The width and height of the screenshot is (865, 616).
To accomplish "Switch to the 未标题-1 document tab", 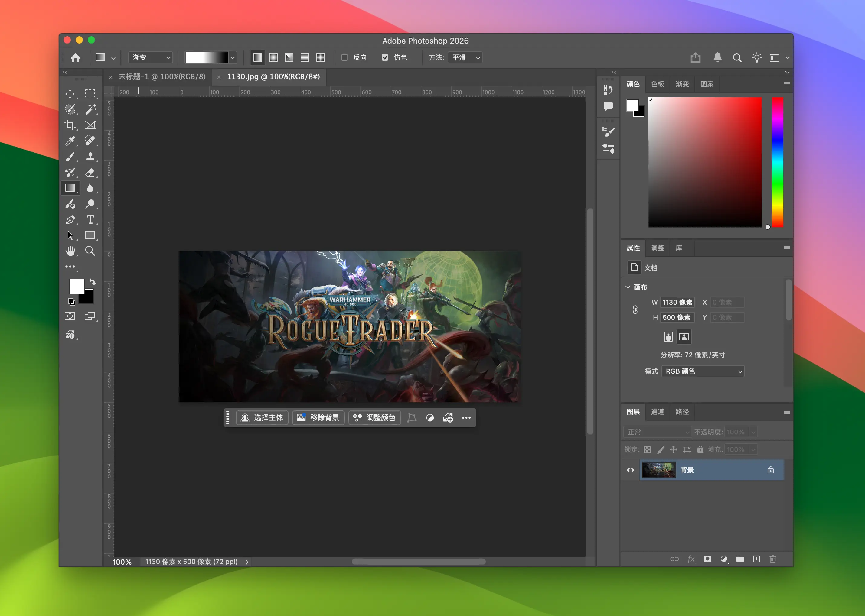I will (x=162, y=77).
